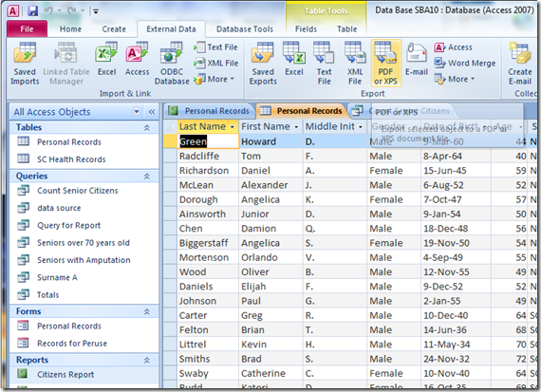Screen dimensions: 541x392
Task: Import from Access database
Action: click(137, 60)
